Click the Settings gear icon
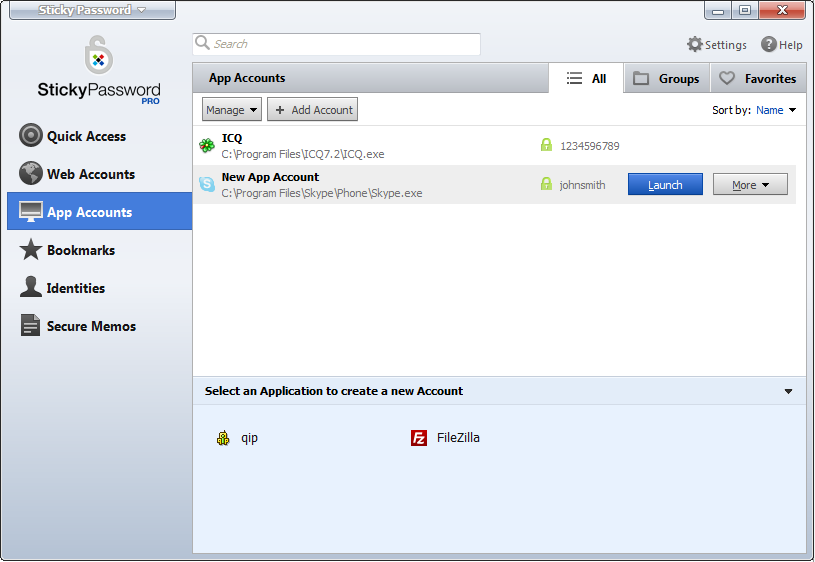The width and height of the screenshot is (815, 562). click(694, 44)
